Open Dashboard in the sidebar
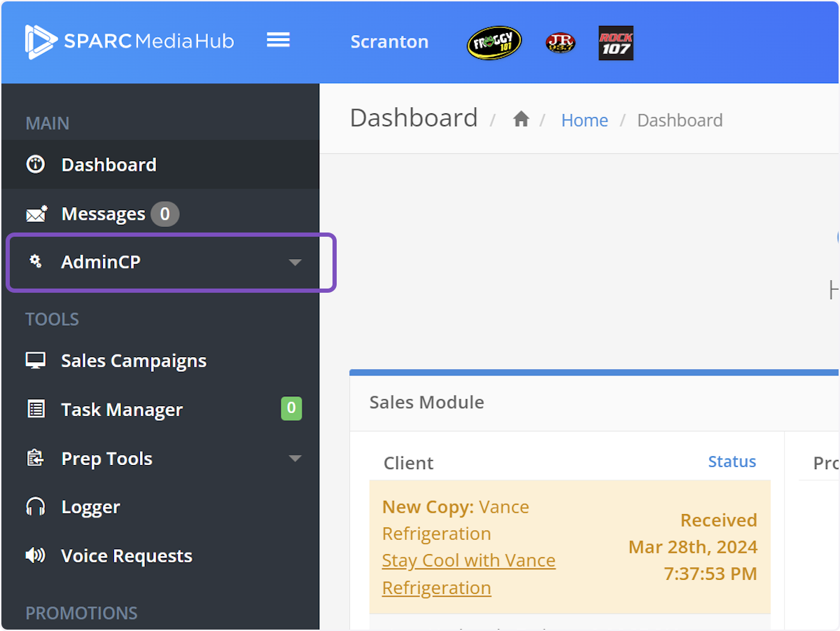 (108, 165)
